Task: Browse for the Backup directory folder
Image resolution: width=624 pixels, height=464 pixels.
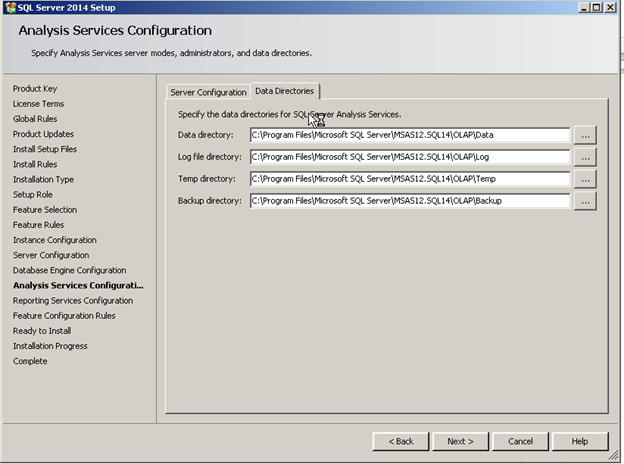Action: pyautogui.click(x=585, y=201)
